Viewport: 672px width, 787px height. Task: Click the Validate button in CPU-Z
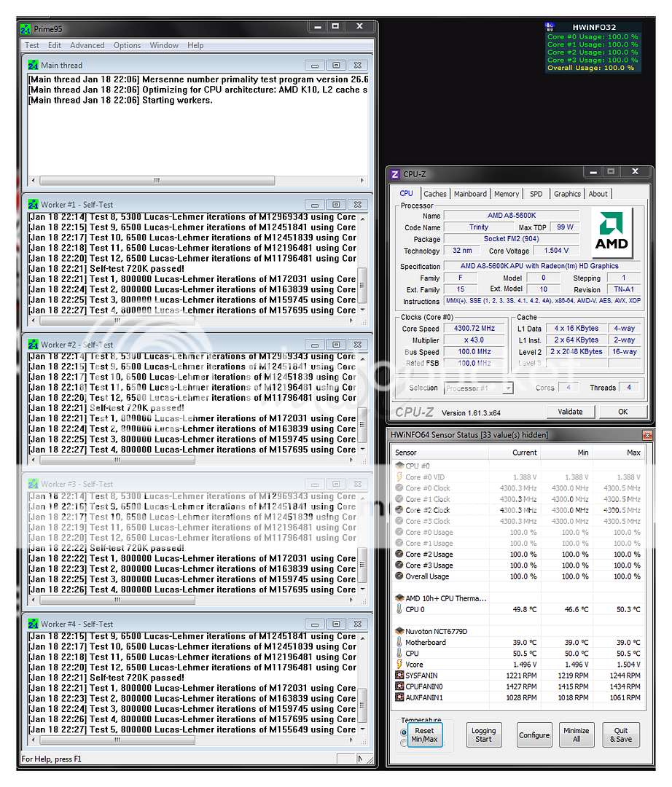(571, 412)
